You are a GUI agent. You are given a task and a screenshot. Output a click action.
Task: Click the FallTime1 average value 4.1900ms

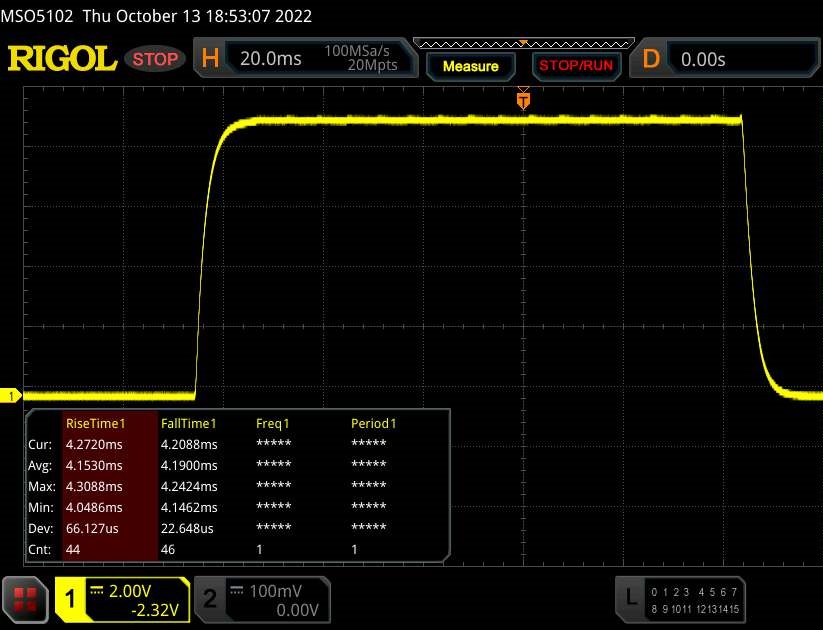(189, 466)
